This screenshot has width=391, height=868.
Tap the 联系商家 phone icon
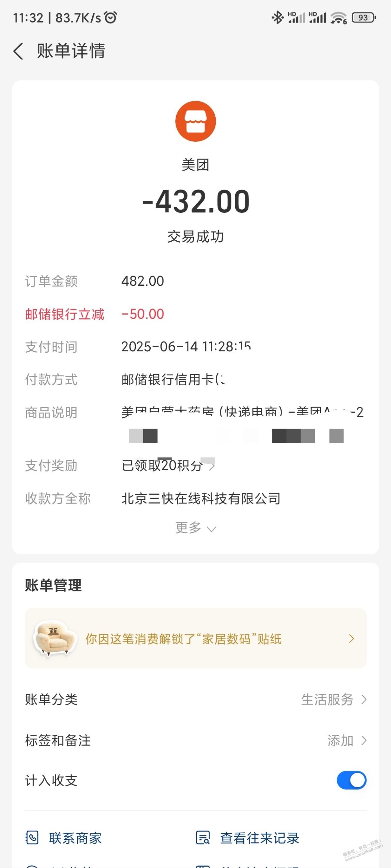tap(32, 838)
